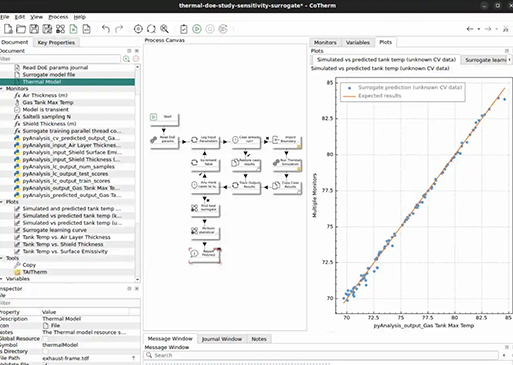Open the Edit menu
513x365 pixels.
coord(20,17)
